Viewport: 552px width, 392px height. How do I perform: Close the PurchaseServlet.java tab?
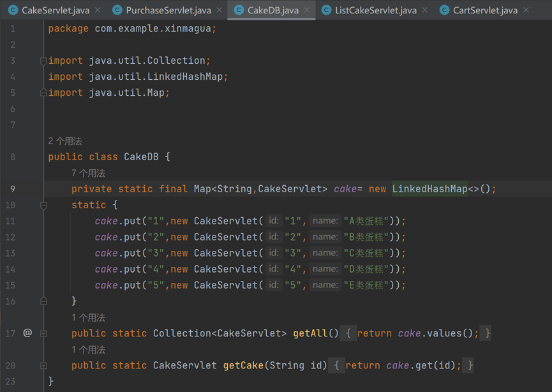click(x=220, y=10)
